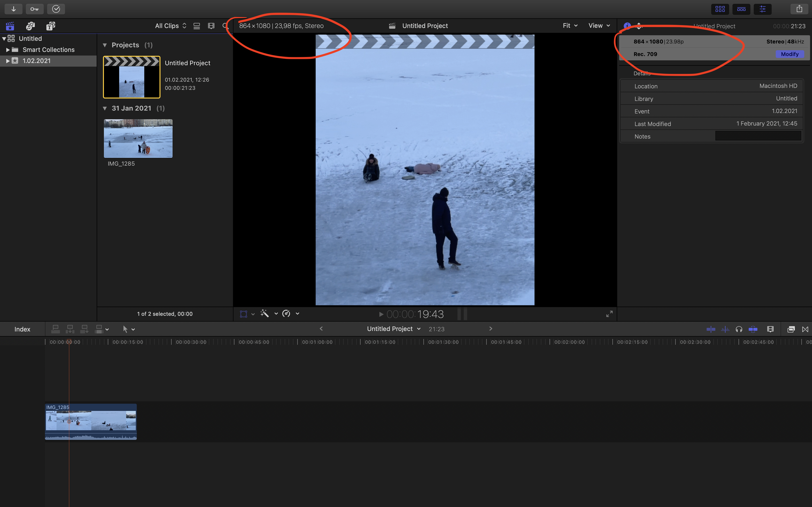Open Photos and Audio sidebar
The width and height of the screenshot is (812, 507).
pyautogui.click(x=30, y=26)
